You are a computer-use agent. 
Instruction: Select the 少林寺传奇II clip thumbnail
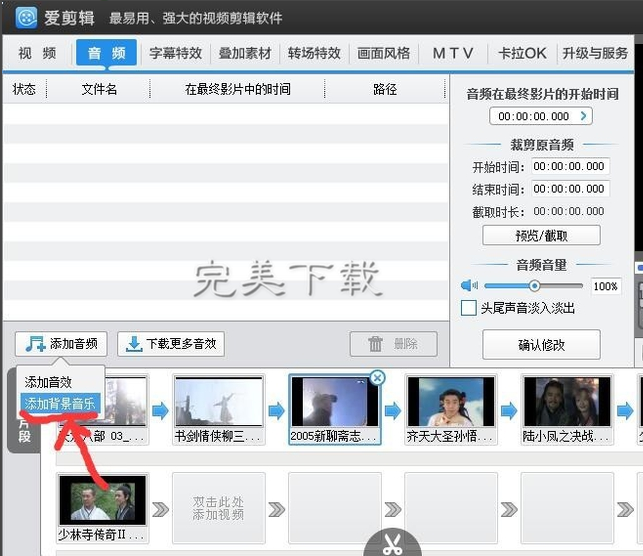coord(103,500)
